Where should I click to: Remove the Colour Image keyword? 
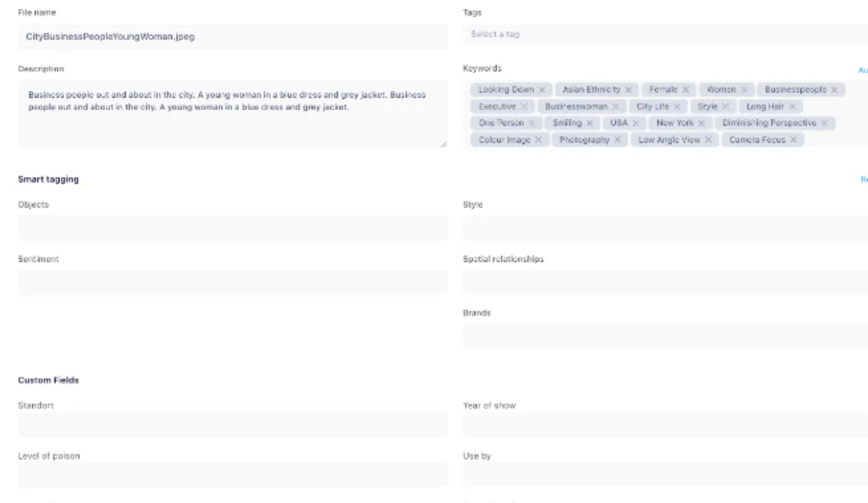[538, 140]
